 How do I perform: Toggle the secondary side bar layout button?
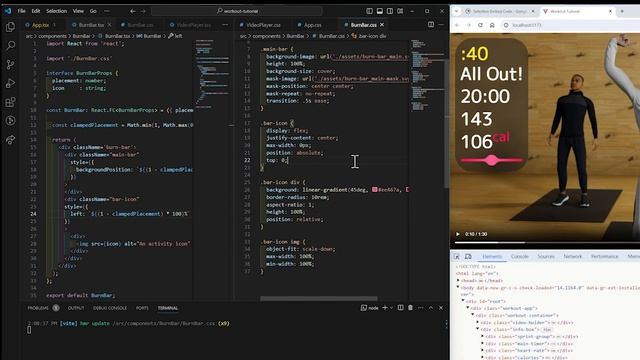click(x=390, y=11)
